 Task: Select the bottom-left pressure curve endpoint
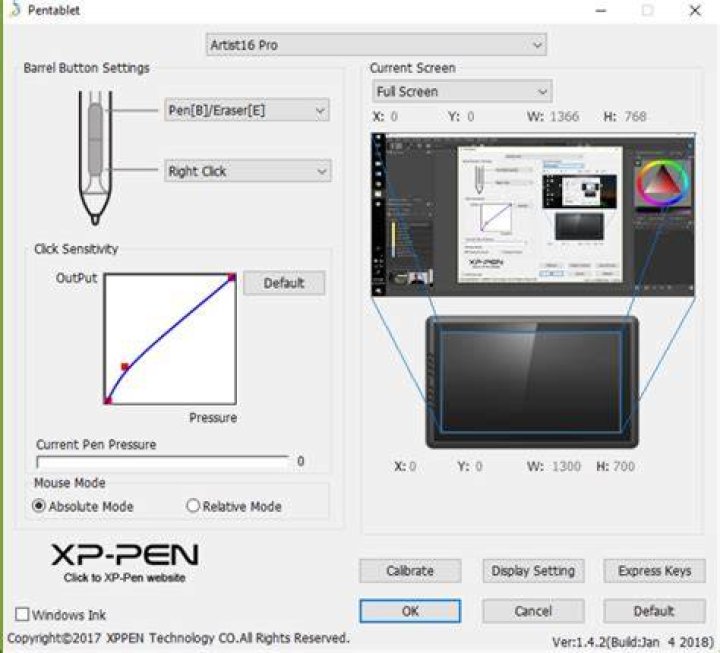click(x=107, y=401)
